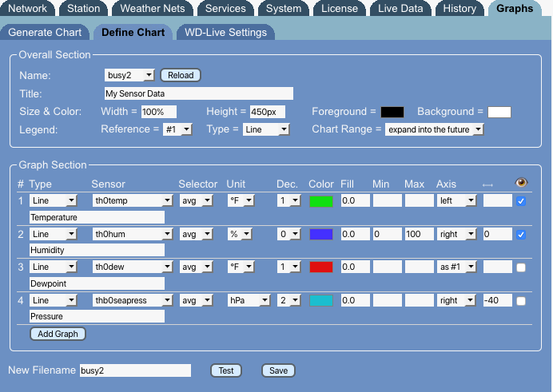
Task: Open the Services tab
Action: pos(225,9)
